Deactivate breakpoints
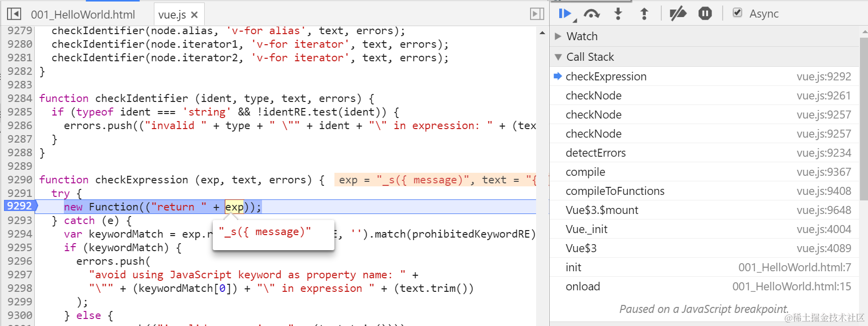Image resolution: width=868 pixels, height=326 pixels. [x=678, y=14]
